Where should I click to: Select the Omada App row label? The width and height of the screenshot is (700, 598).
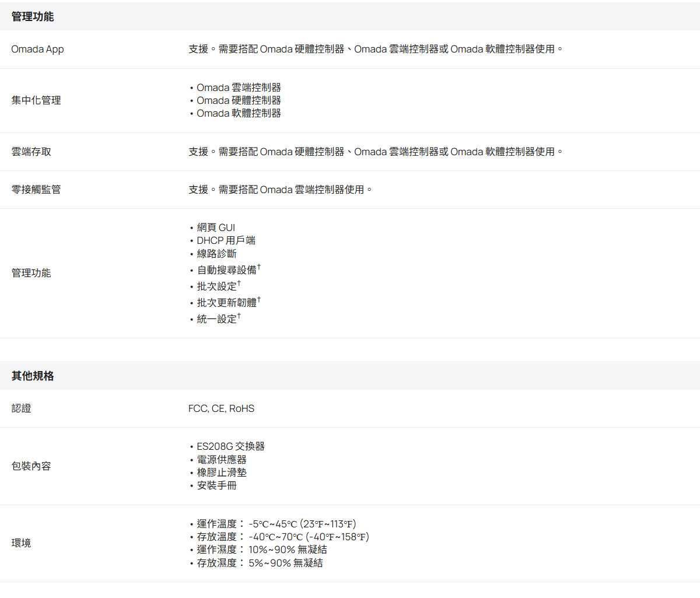(x=37, y=50)
